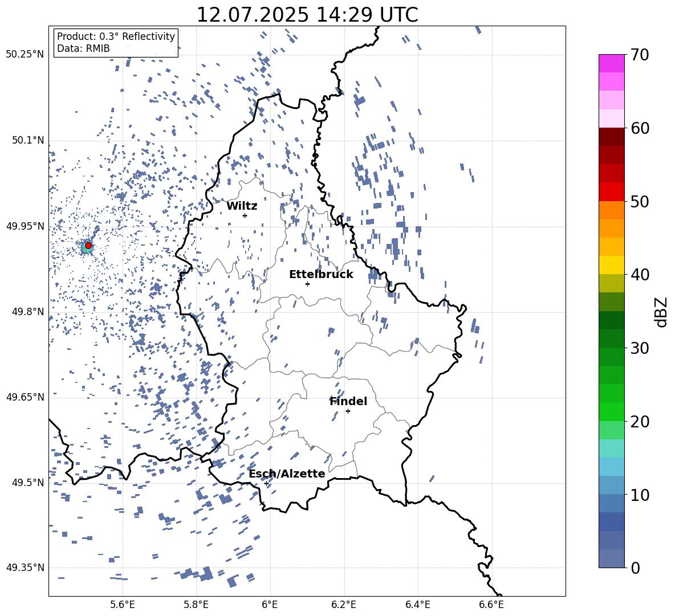The height and width of the screenshot is (616, 675).
Task: Click the 30 tick on colorbar
Action: click(x=640, y=348)
